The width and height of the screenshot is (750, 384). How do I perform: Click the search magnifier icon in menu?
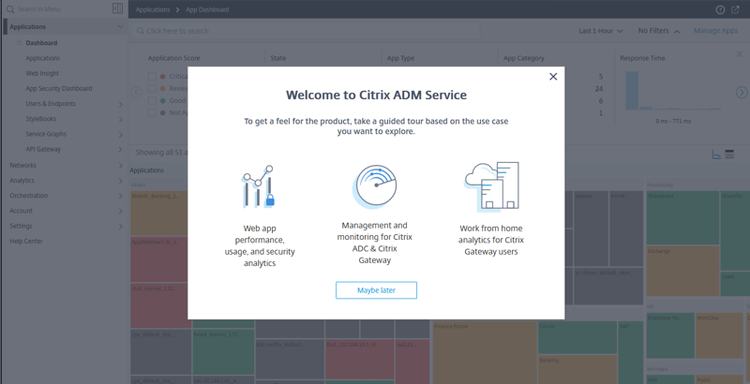tap(10, 9)
